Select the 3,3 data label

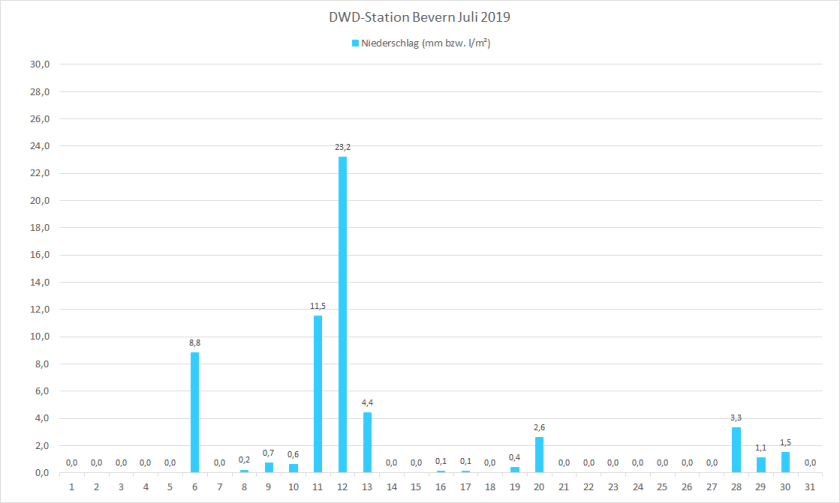(736, 418)
